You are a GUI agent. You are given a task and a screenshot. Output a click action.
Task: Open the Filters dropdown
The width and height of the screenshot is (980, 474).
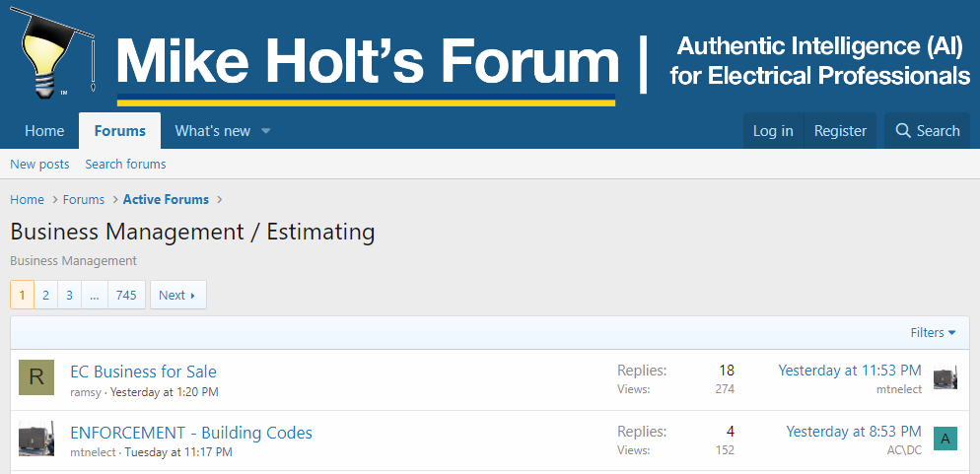pos(933,332)
